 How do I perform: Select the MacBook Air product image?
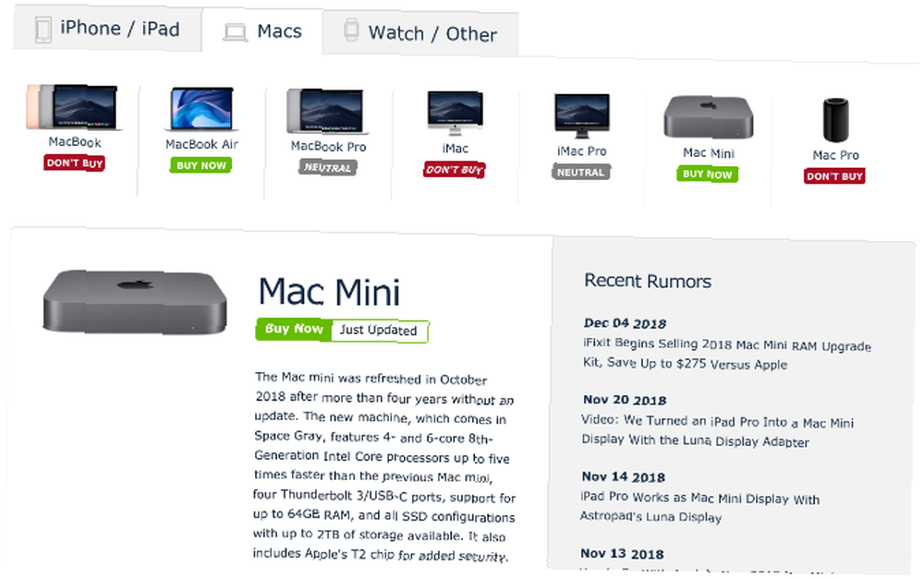click(201, 110)
